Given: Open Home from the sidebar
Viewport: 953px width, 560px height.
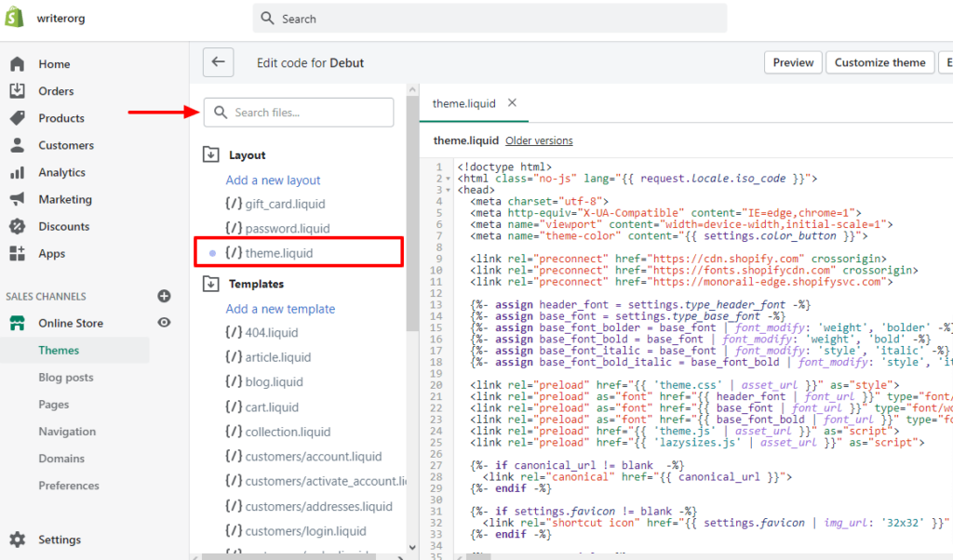Looking at the screenshot, I should (54, 64).
